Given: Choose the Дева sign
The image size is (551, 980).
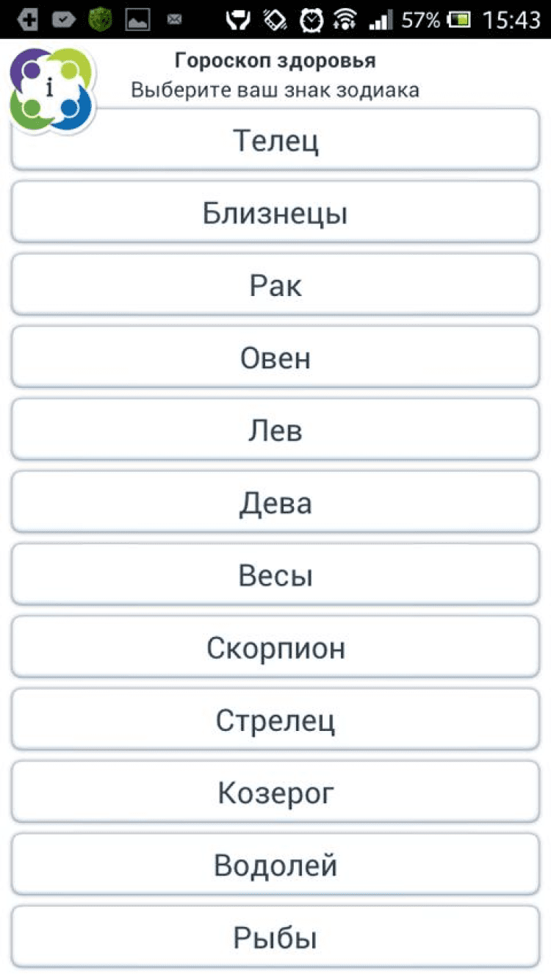Looking at the screenshot, I should [275, 502].
